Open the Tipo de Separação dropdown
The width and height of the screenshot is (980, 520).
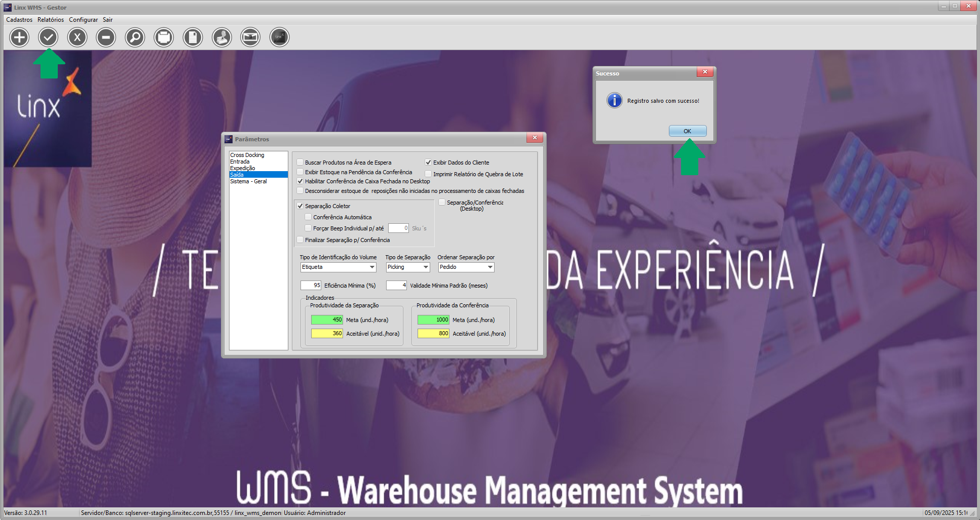coord(426,267)
